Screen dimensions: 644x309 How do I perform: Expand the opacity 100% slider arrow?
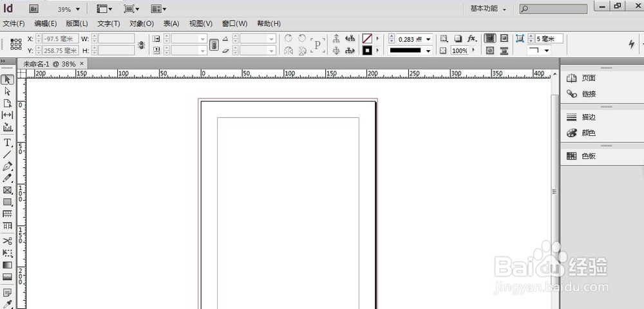click(x=473, y=50)
